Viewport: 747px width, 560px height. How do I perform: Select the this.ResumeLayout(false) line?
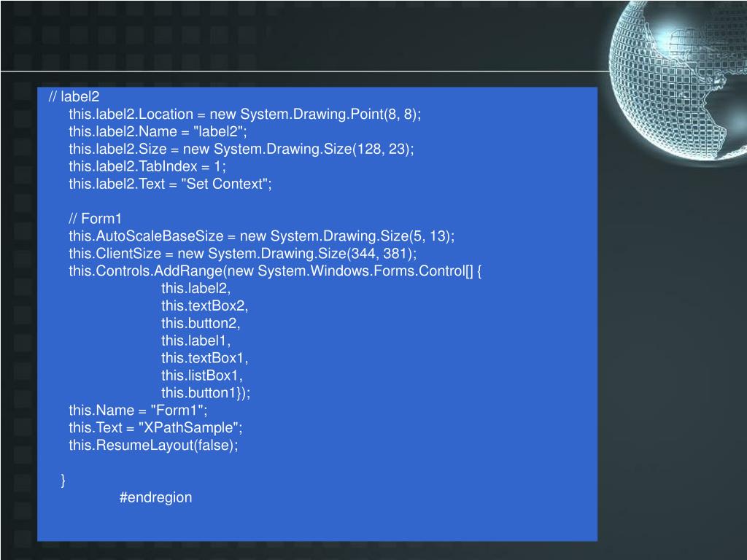point(153,446)
